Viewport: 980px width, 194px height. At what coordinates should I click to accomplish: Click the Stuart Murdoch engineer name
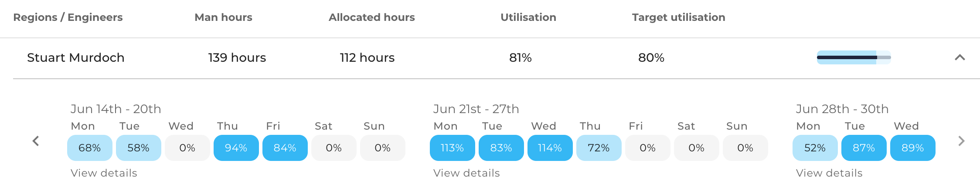point(76,57)
